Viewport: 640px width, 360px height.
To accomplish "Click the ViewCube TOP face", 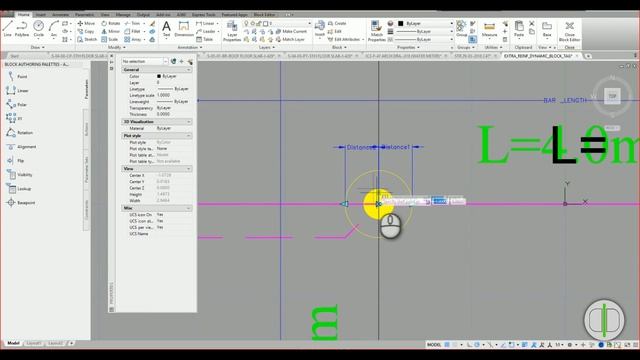I will coord(612,96).
